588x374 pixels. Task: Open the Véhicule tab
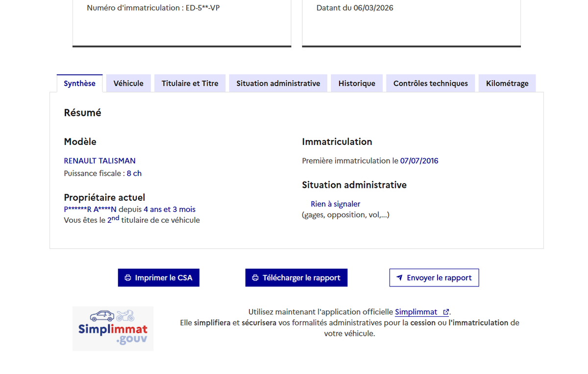128,83
